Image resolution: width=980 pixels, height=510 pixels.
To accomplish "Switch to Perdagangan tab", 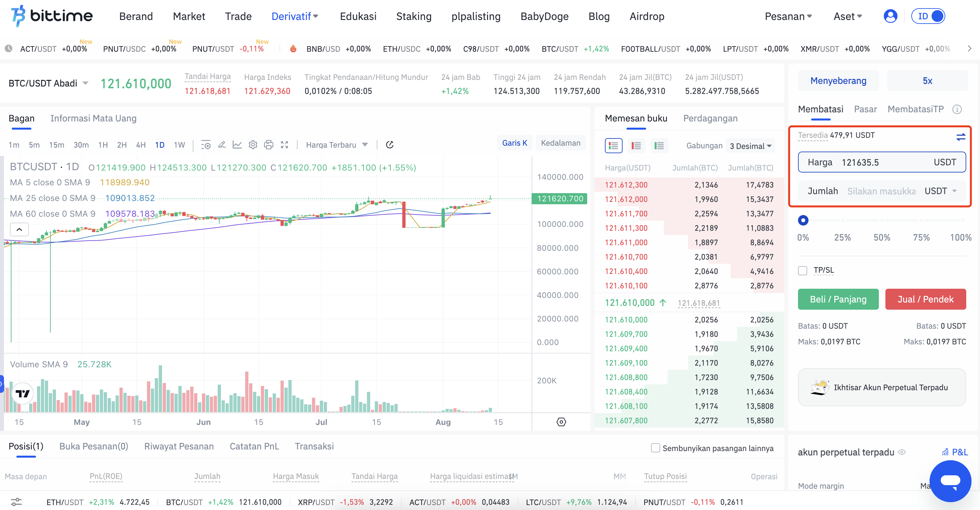I will click(x=710, y=118).
